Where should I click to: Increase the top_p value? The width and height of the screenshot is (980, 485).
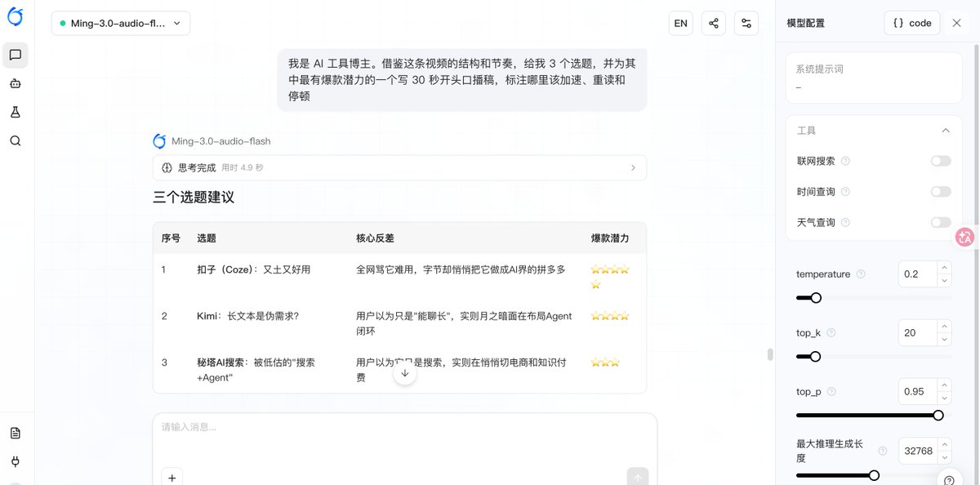[x=945, y=385]
